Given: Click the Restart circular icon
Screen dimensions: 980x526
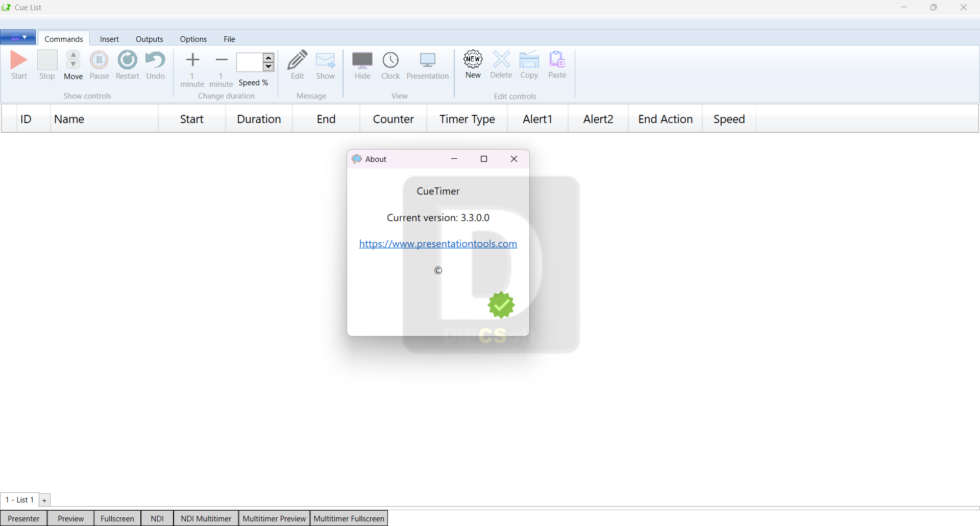Looking at the screenshot, I should [x=127, y=60].
